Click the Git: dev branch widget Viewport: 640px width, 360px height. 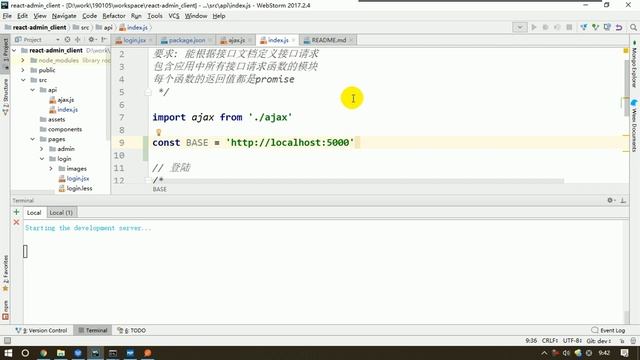point(599,341)
